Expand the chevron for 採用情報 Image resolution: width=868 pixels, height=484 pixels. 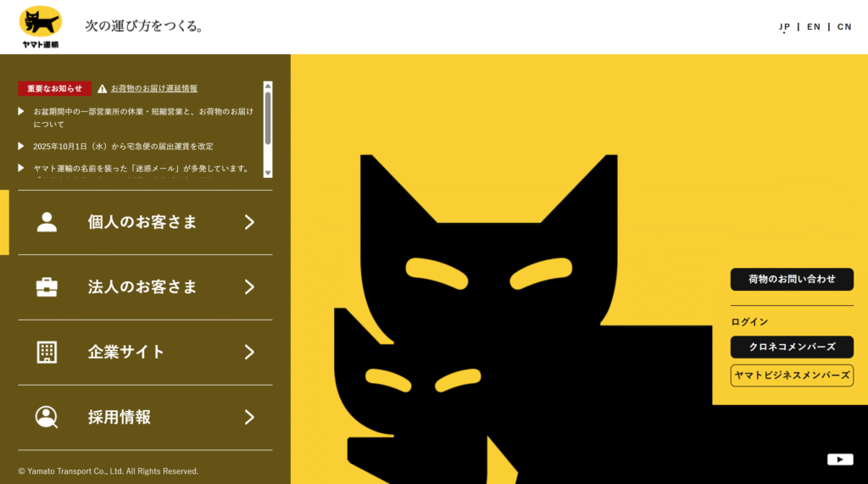tap(250, 417)
